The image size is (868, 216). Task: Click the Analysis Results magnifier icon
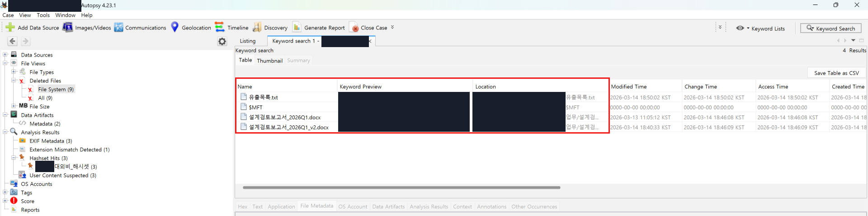pyautogui.click(x=14, y=132)
